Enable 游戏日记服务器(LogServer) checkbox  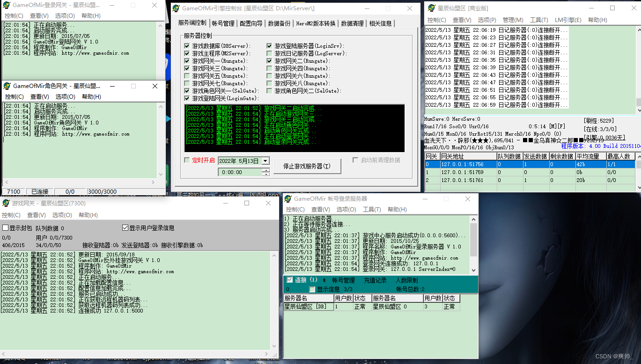(269, 53)
